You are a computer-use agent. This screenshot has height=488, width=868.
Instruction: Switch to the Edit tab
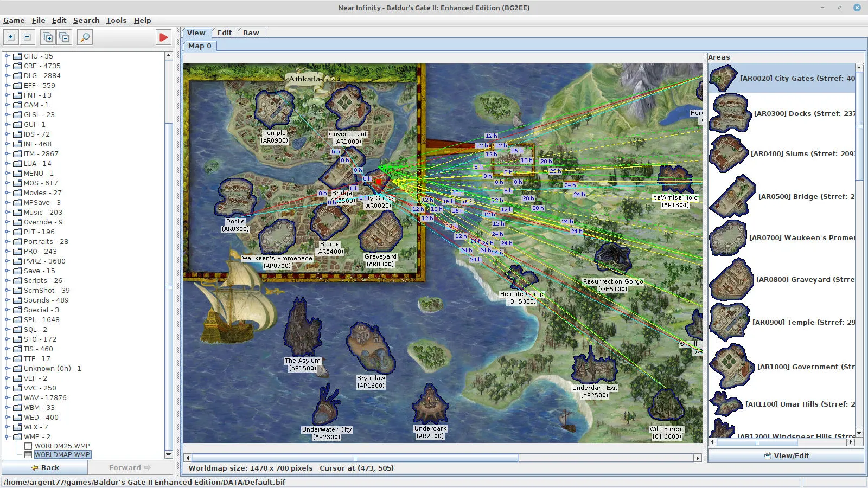(x=225, y=33)
